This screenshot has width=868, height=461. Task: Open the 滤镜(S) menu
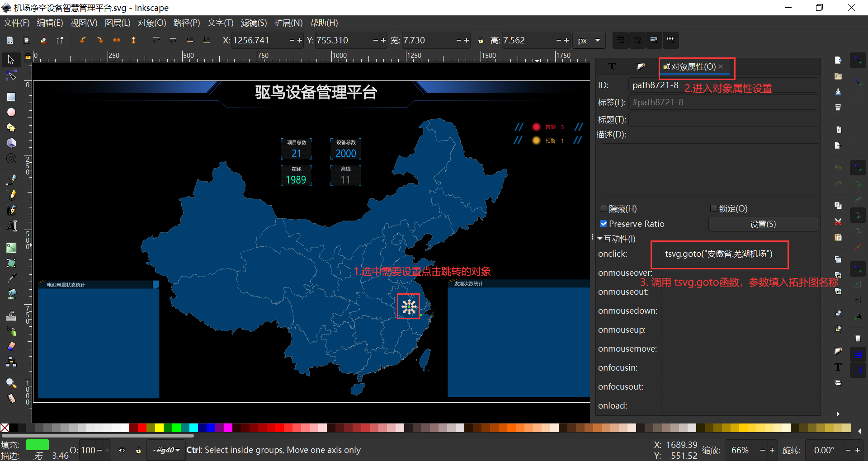254,23
